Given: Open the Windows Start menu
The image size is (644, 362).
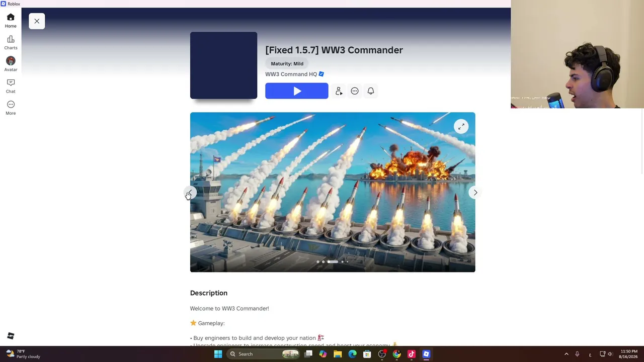Looking at the screenshot, I should (218, 354).
